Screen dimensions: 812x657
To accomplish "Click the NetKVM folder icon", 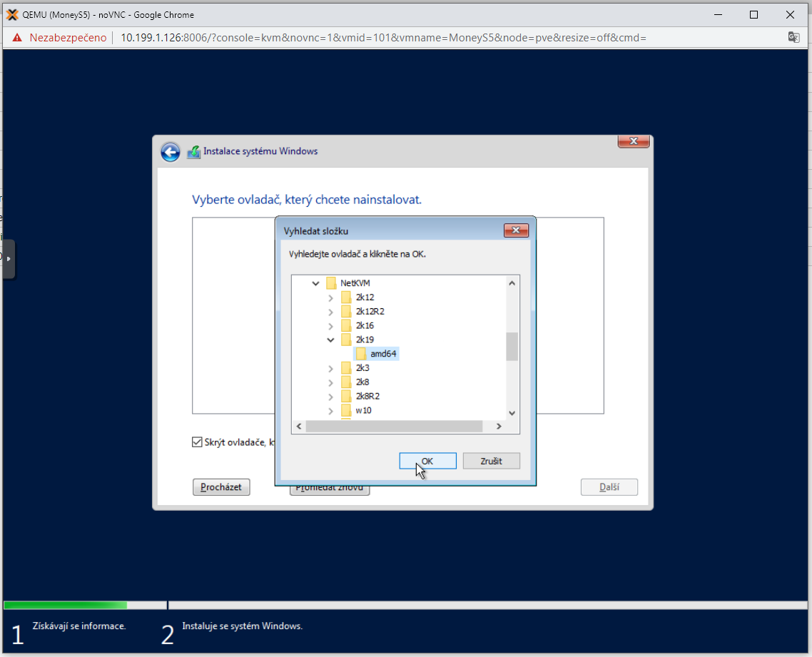I will click(x=331, y=283).
